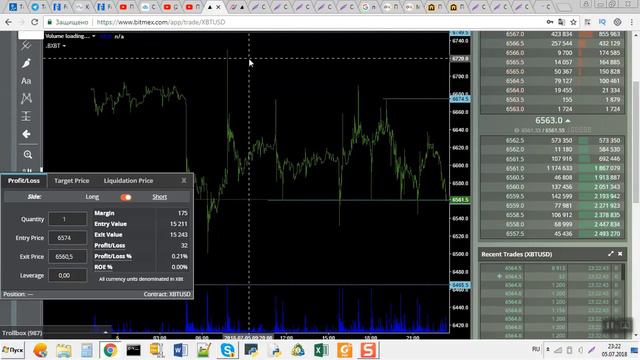Switch to the Google browser tab
The height and width of the screenshot is (360, 640).
pyautogui.click(x=368, y=7)
